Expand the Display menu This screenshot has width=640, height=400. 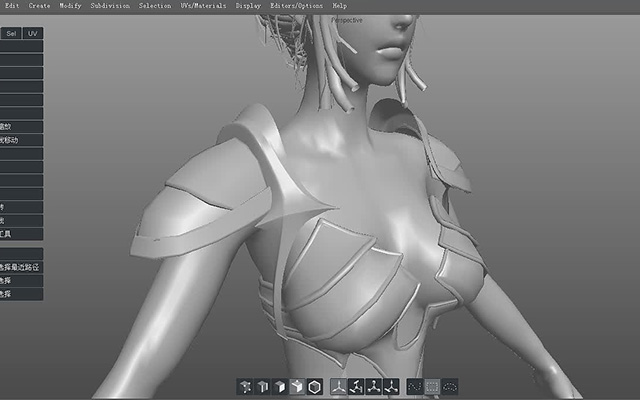(x=248, y=6)
